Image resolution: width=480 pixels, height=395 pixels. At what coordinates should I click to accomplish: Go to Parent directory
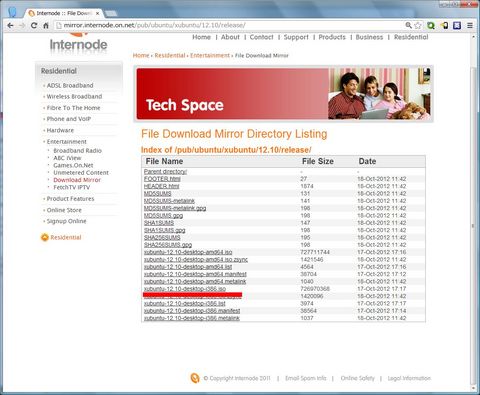click(x=165, y=171)
